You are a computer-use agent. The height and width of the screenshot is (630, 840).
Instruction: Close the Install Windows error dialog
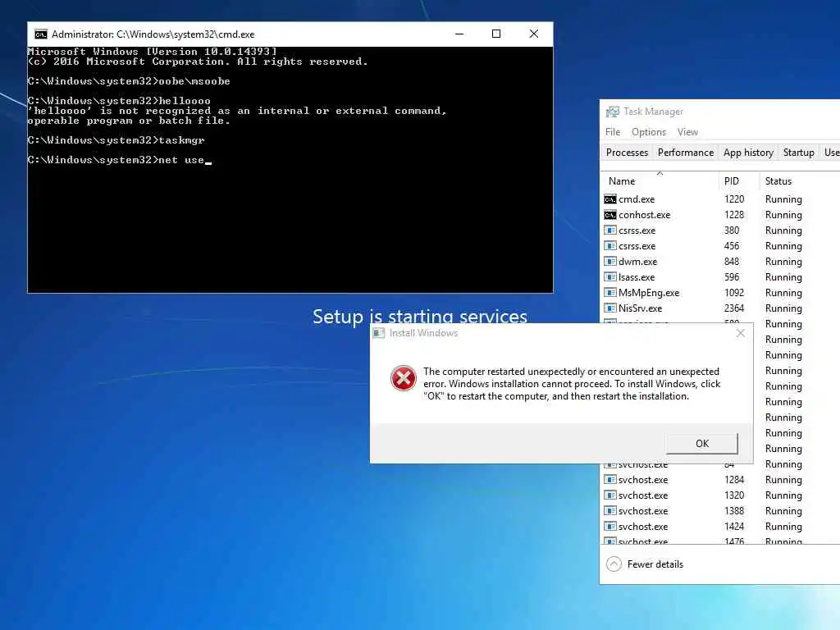click(x=741, y=333)
